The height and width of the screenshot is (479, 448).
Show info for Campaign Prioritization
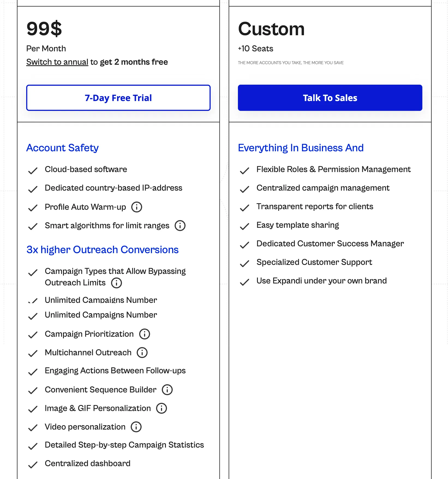pyautogui.click(x=145, y=334)
